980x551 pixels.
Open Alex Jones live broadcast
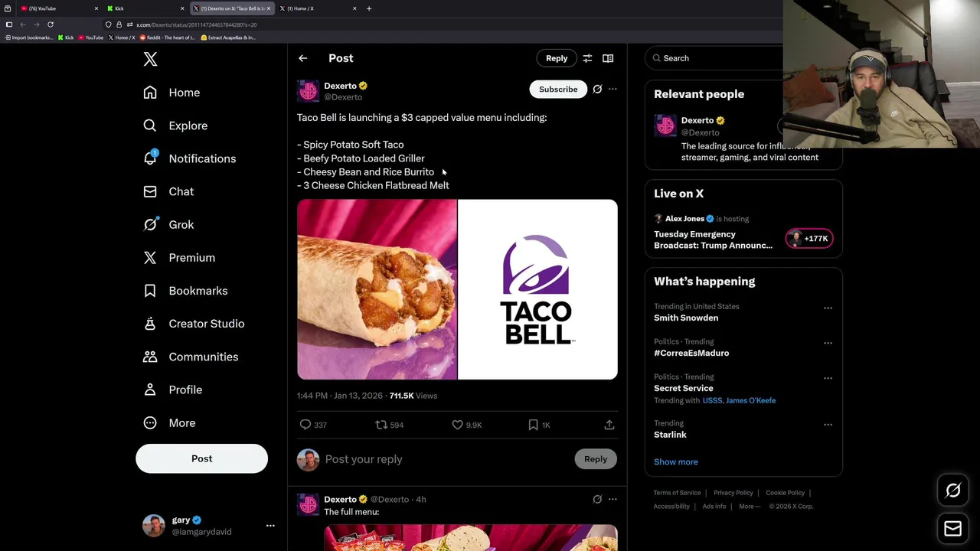pyautogui.click(x=713, y=240)
